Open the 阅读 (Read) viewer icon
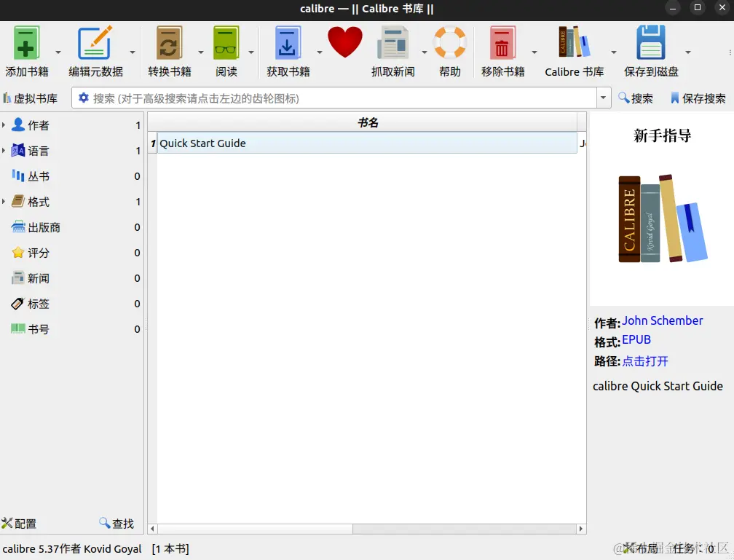This screenshot has height=560, width=734. point(226,43)
